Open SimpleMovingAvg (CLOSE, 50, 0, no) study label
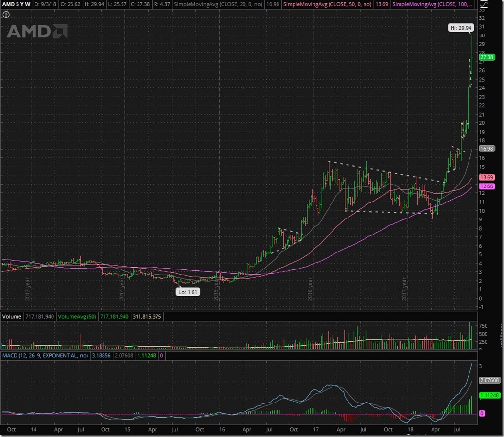The image size is (504, 437). (x=327, y=4)
